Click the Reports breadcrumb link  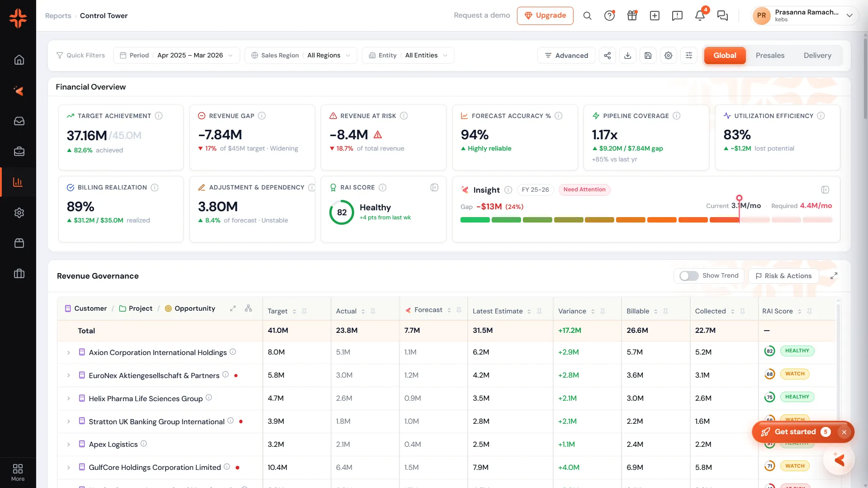point(58,16)
